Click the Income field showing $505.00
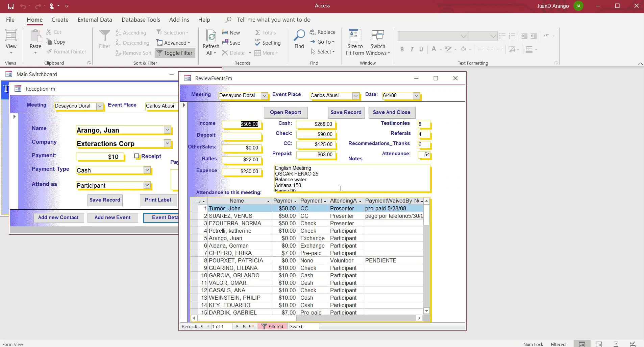Viewport: 644px width, 347px height. [x=242, y=124]
